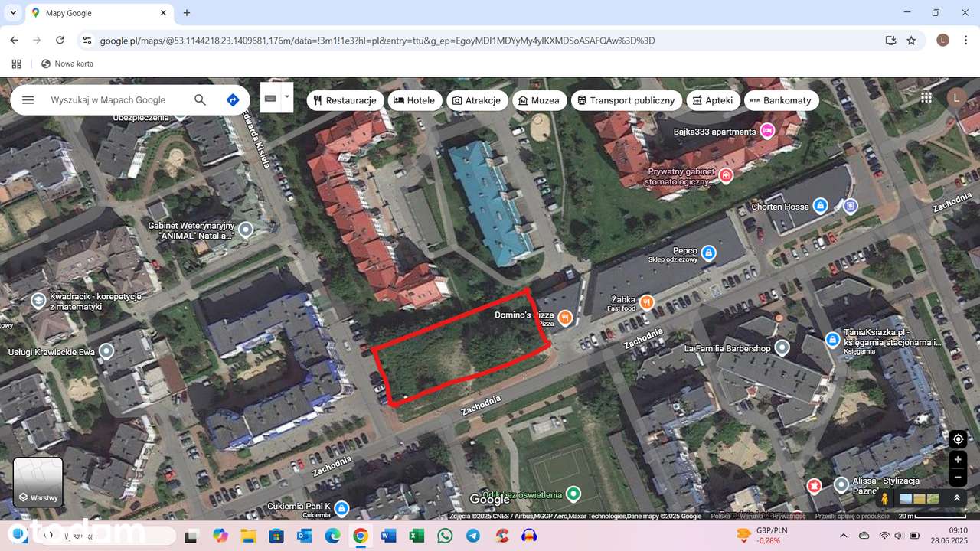Select the Pepco store pin
Viewport: 980px width, 551px height.
click(708, 253)
